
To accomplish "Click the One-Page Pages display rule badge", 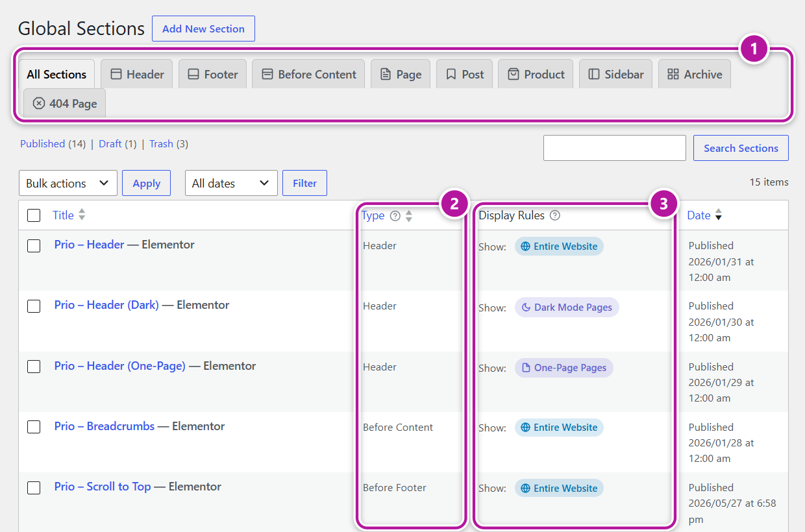I will 564,368.
